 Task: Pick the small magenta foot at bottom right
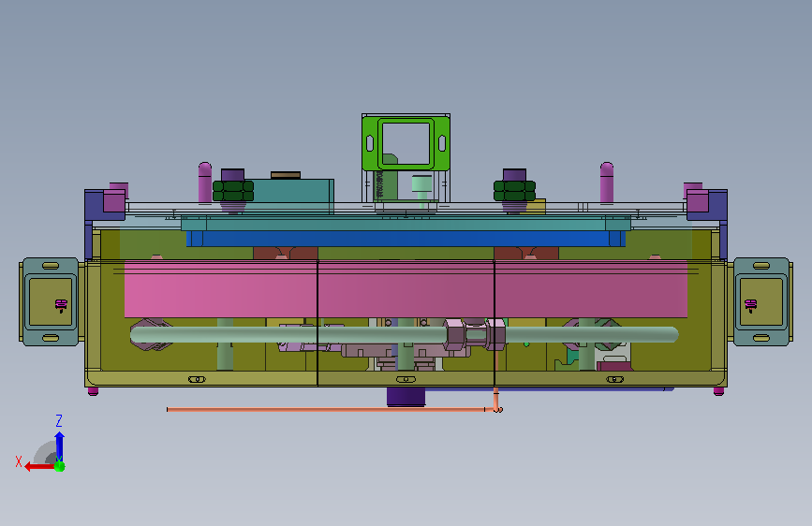(x=718, y=391)
